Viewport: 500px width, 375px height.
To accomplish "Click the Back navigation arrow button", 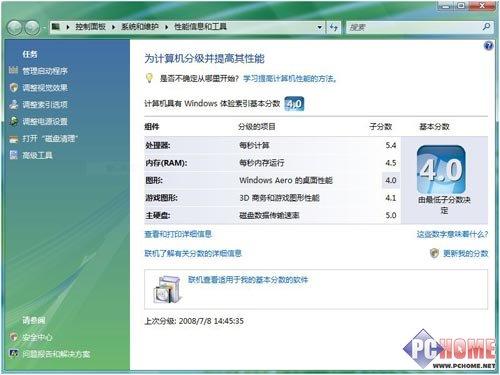I will [x=15, y=28].
